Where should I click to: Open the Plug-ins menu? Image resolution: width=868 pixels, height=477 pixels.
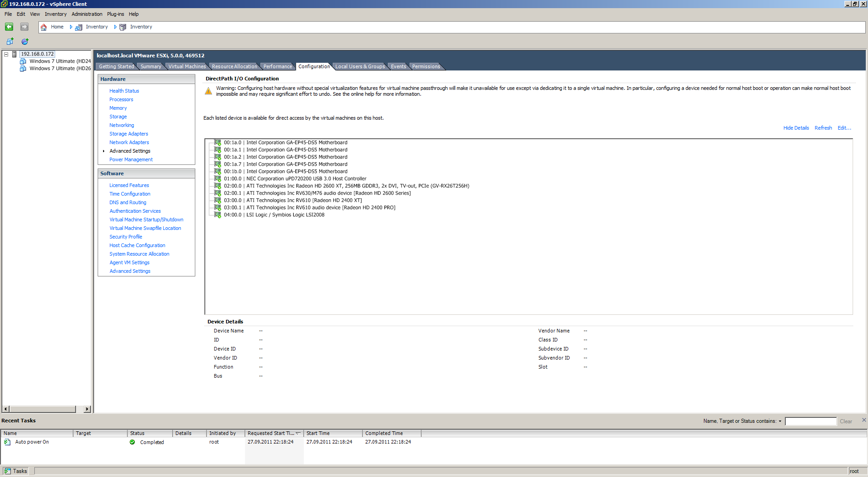[115, 14]
